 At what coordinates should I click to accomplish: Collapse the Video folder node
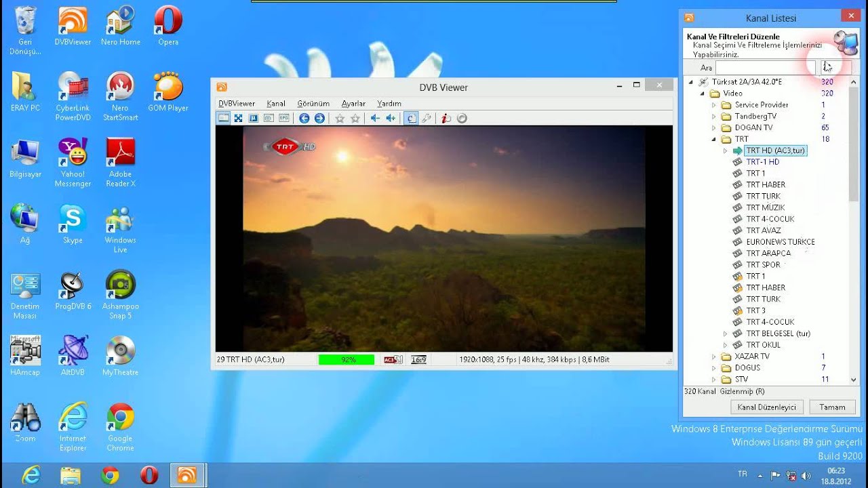point(703,94)
